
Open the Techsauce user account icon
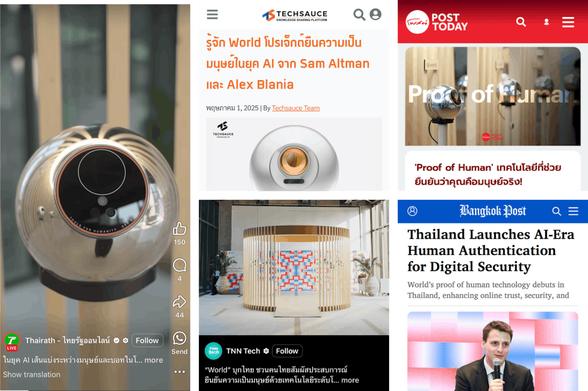click(x=375, y=14)
